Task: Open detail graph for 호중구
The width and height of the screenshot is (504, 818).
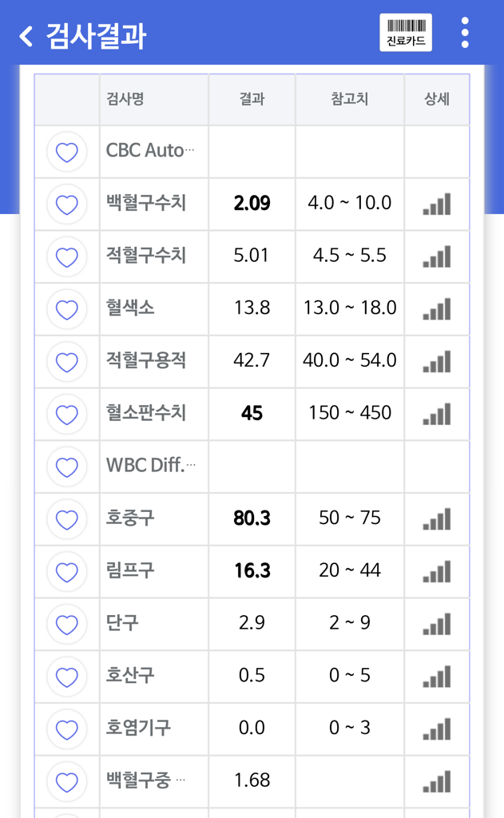Action: pyautogui.click(x=437, y=519)
